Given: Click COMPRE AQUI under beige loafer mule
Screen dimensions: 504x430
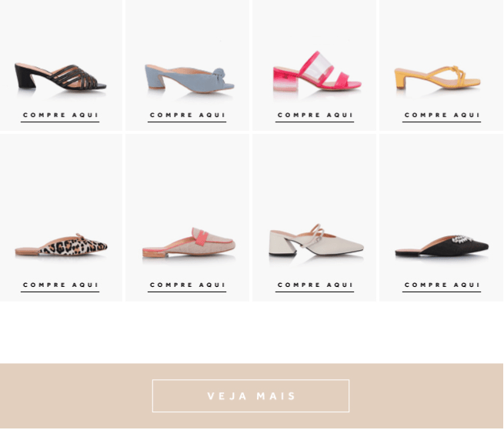Looking at the screenshot, I should point(187,285).
